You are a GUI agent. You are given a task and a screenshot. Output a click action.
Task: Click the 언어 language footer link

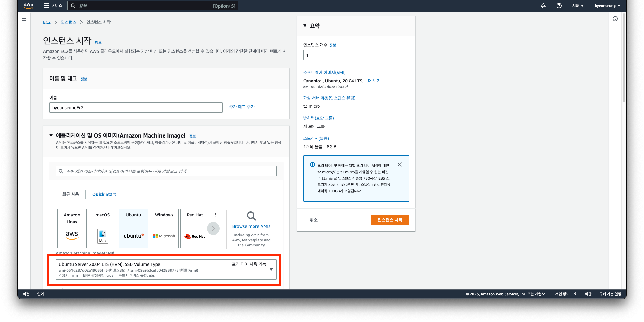(x=41, y=294)
